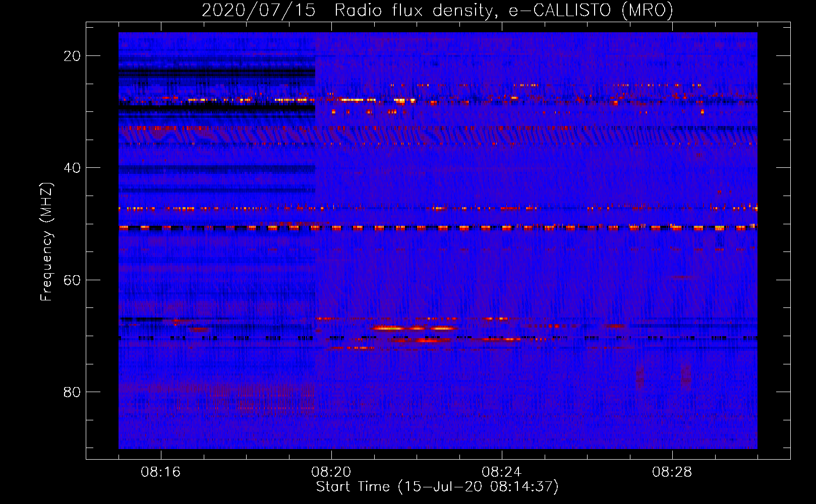Click the '20' frequency tick label
The width and height of the screenshot is (816, 504).
coord(72,56)
